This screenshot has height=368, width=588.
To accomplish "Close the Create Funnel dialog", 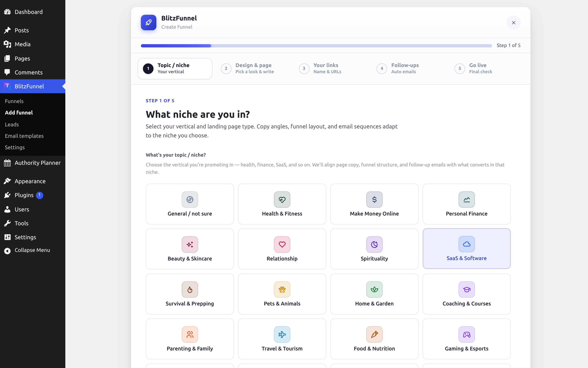I will (x=513, y=23).
